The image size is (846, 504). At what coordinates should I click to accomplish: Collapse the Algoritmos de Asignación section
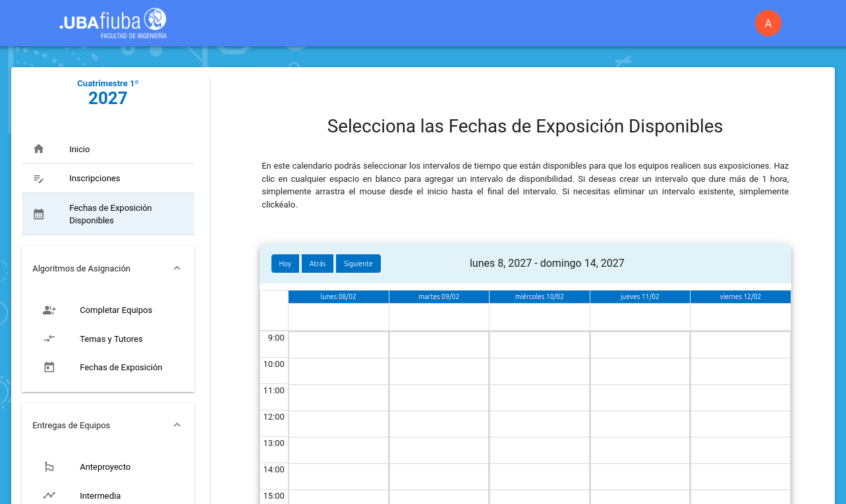pyautogui.click(x=177, y=268)
